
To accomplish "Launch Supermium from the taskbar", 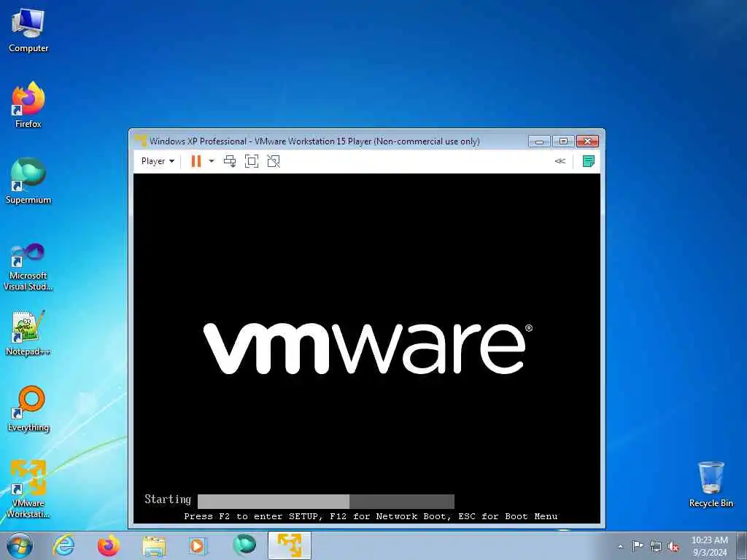I will click(244, 545).
